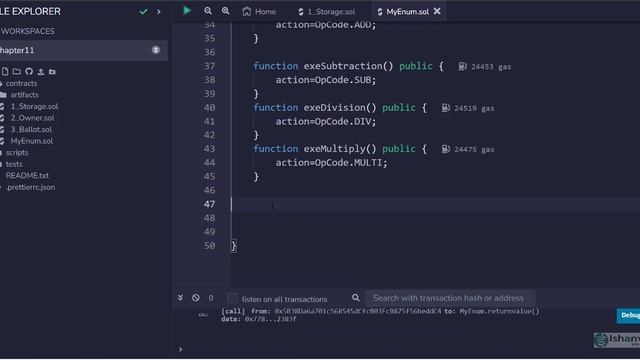Click the 24519 gas estimate text

(x=474, y=108)
